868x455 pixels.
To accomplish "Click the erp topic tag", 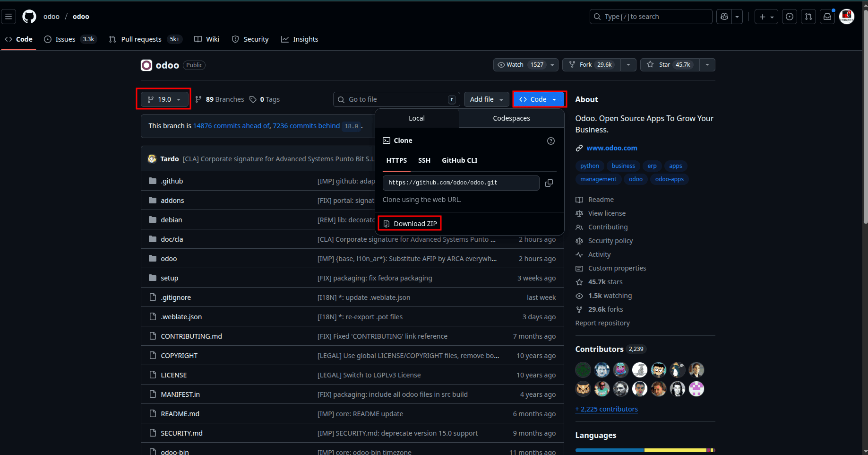I will [652, 166].
